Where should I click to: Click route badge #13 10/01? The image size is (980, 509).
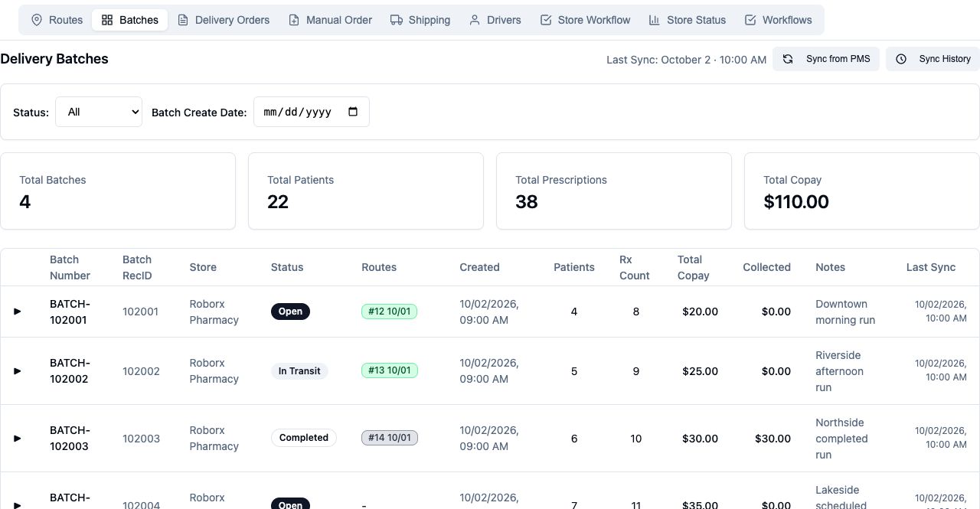[389, 370]
